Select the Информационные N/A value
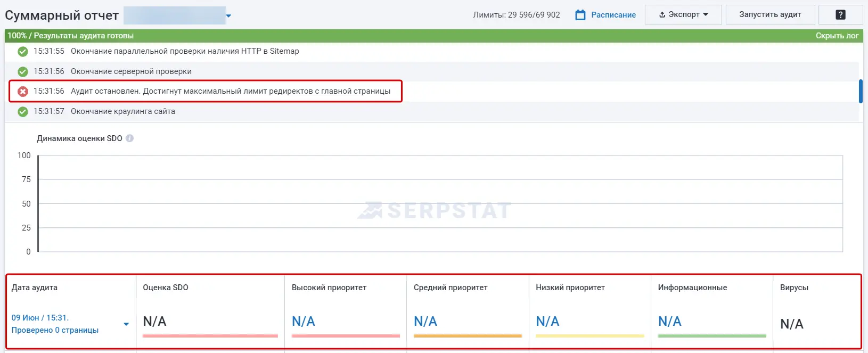The height and width of the screenshot is (353, 868). (669, 322)
